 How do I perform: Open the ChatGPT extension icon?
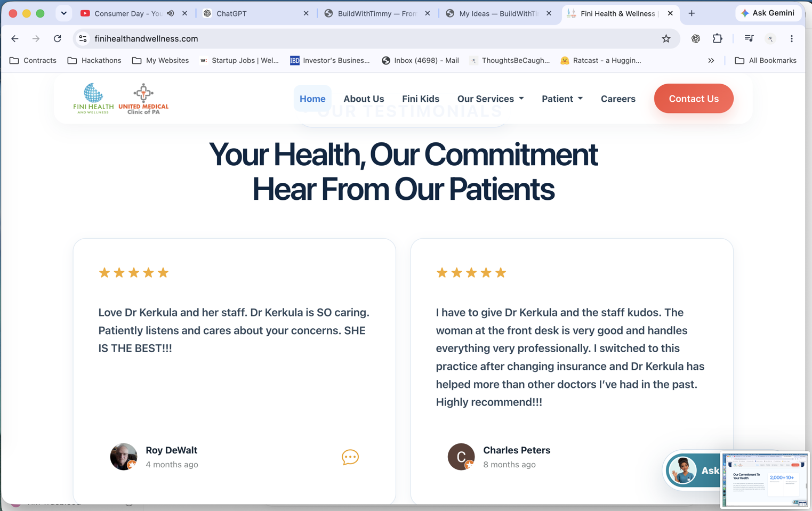click(696, 38)
